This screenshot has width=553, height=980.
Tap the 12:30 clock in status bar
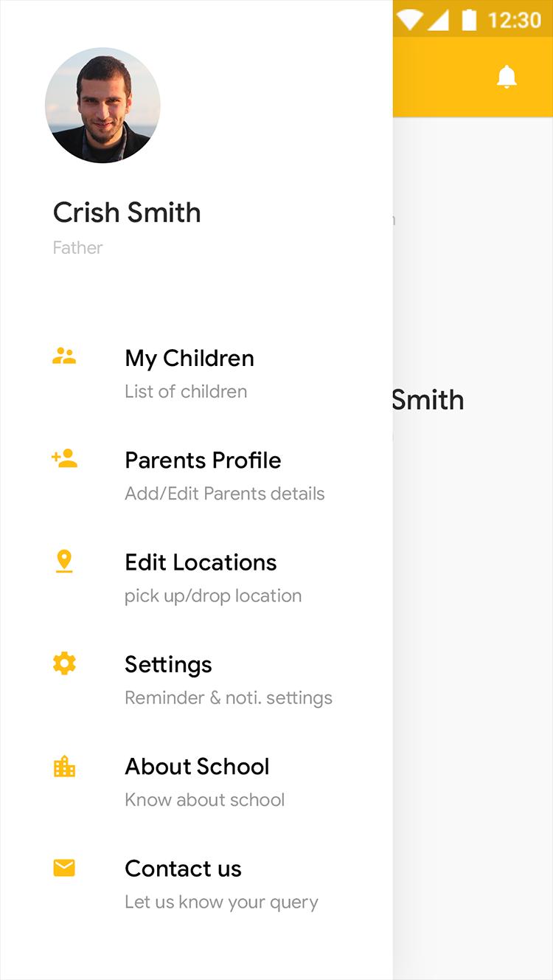pyautogui.click(x=514, y=20)
